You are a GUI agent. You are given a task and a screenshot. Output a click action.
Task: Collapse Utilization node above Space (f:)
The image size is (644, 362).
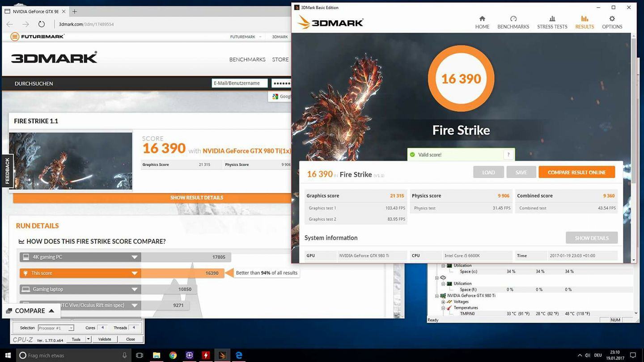click(x=443, y=283)
